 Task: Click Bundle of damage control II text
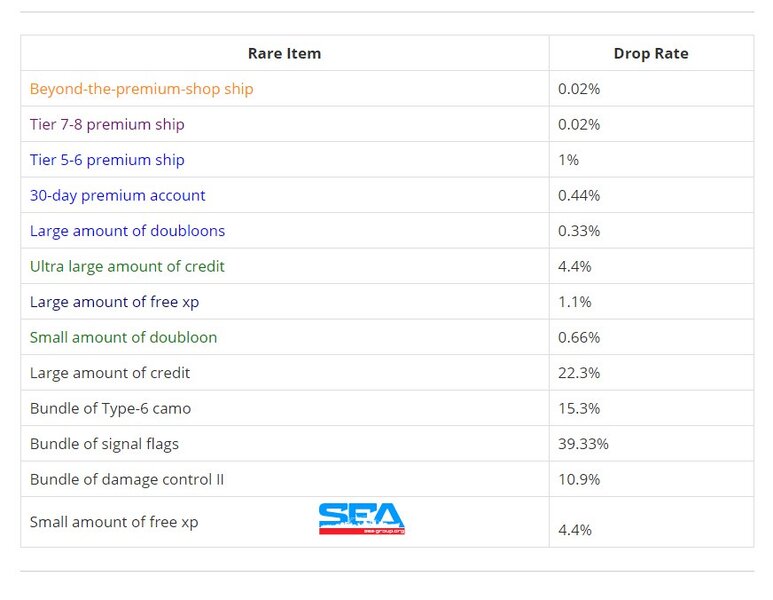(127, 479)
